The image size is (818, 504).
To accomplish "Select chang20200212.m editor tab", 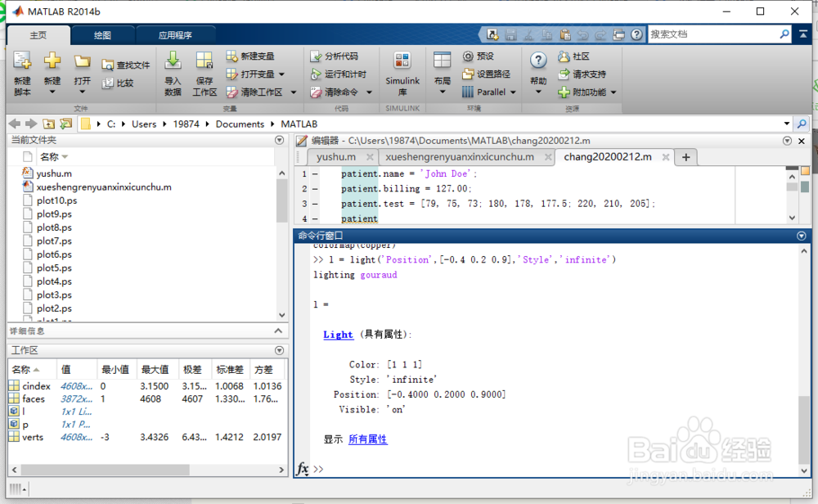I will (608, 156).
